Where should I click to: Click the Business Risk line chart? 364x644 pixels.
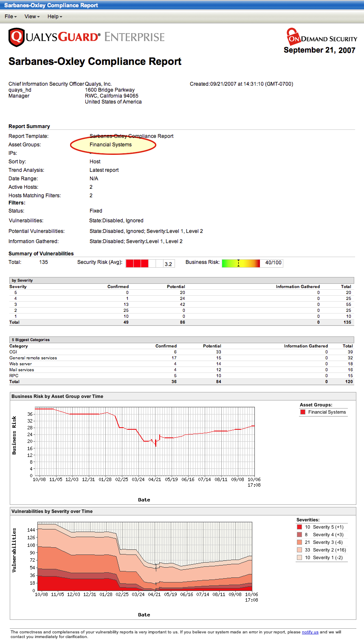click(144, 441)
